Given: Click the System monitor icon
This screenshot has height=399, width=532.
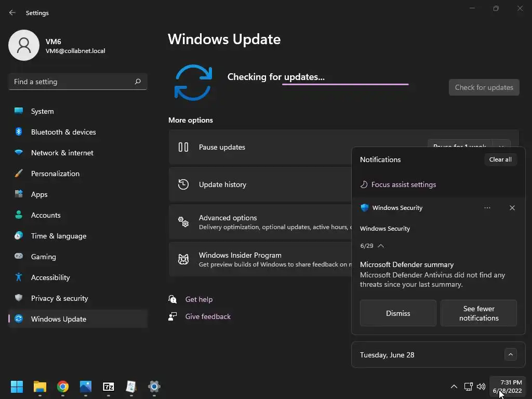Looking at the screenshot, I should [x=19, y=111].
